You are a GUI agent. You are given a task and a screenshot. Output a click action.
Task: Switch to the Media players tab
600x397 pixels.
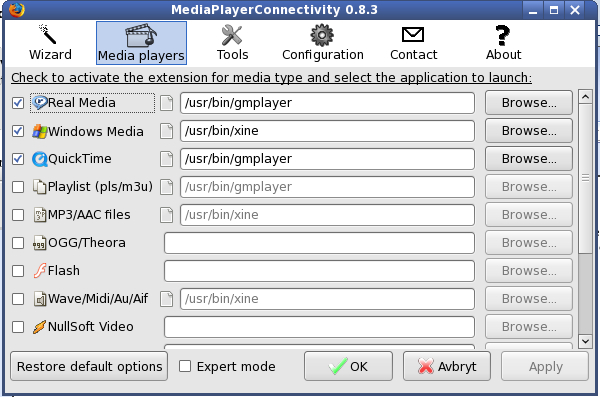[141, 43]
